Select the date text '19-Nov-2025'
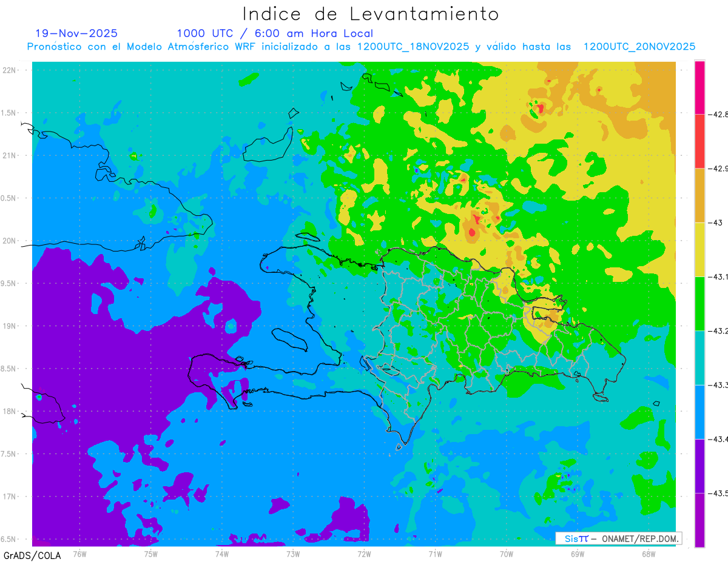 pyautogui.click(x=76, y=33)
